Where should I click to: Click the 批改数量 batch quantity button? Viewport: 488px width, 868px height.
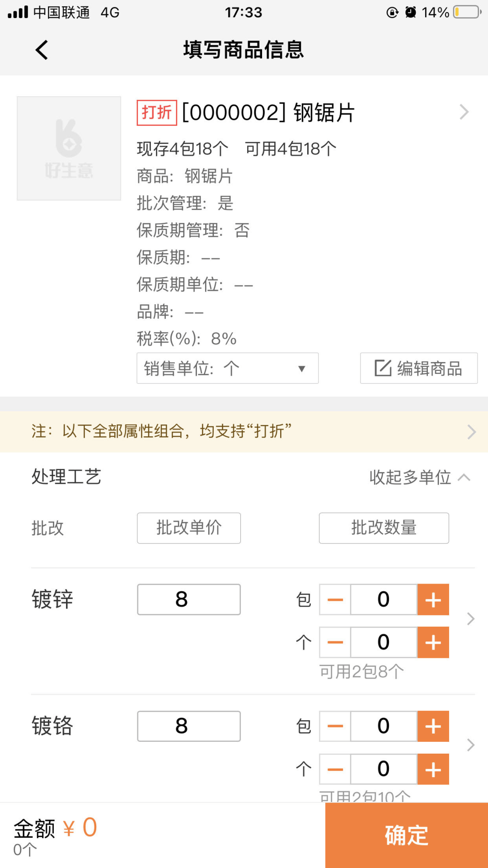(384, 528)
